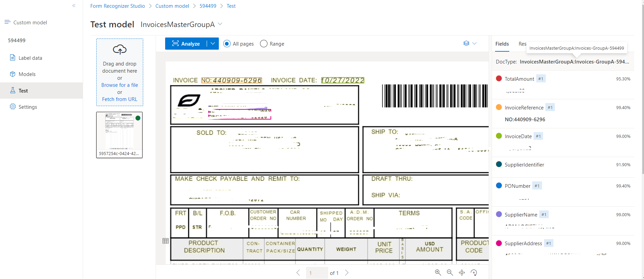This screenshot has width=644, height=279.
Task: Select the uploaded invoice thumbnail
Action: click(x=119, y=135)
